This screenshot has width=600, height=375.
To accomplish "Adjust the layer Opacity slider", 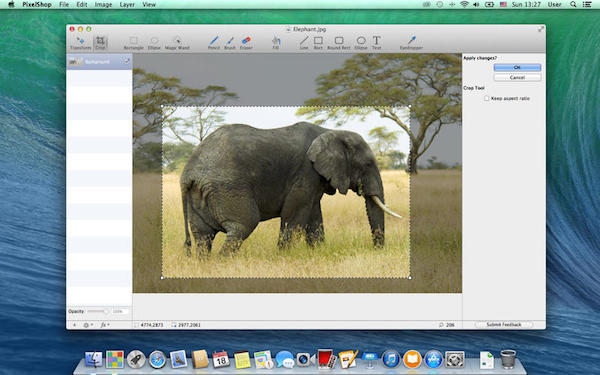I will click(x=98, y=311).
